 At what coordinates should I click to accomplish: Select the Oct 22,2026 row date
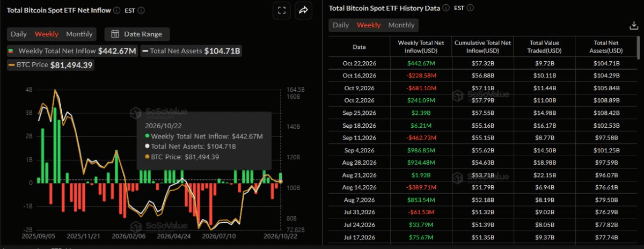pos(359,63)
